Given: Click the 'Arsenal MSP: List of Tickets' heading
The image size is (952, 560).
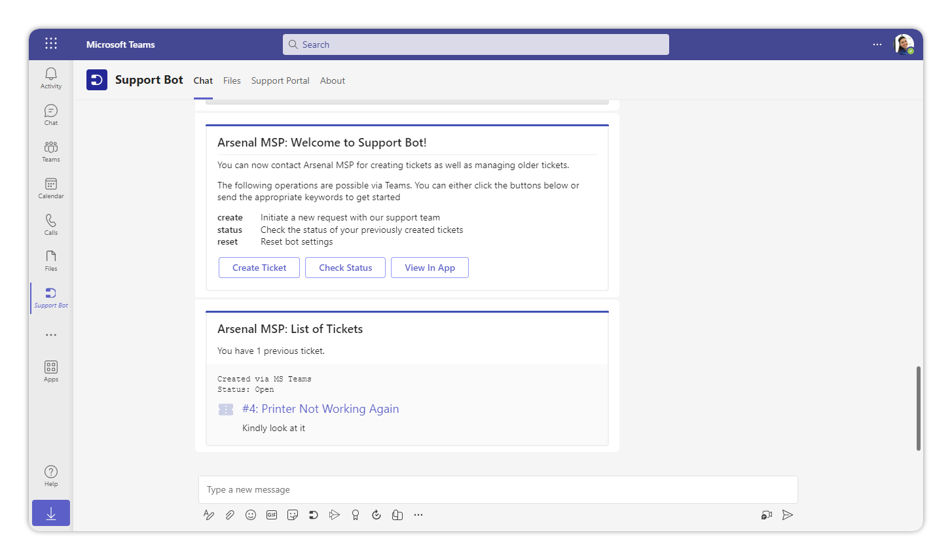Looking at the screenshot, I should point(290,329).
